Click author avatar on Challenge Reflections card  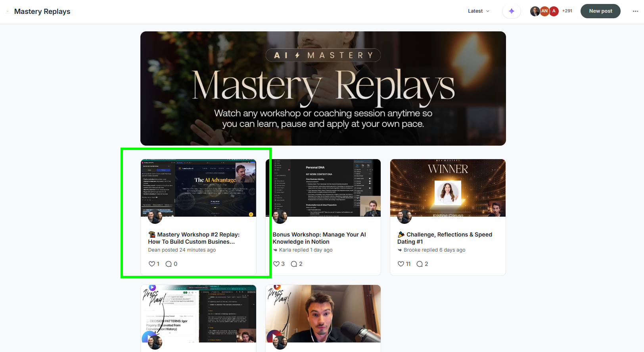[404, 217]
